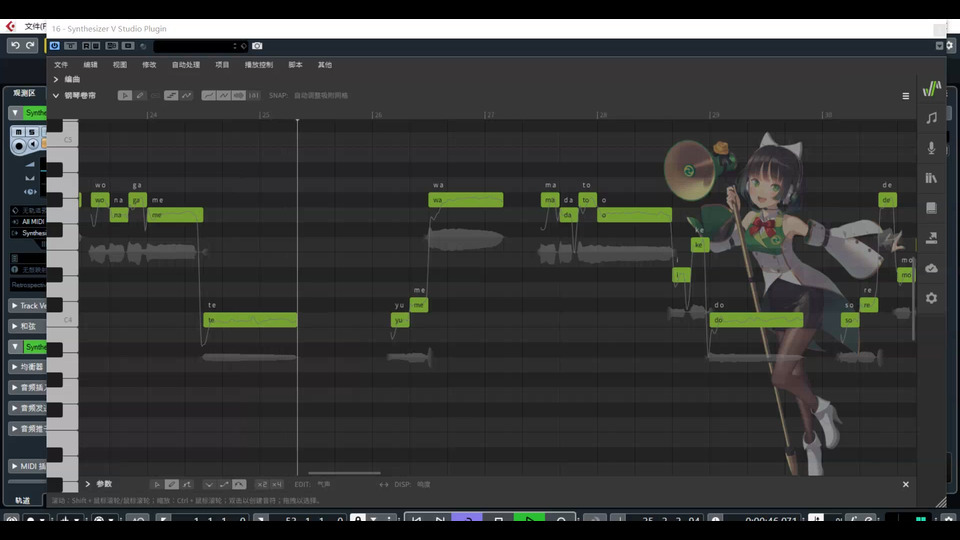Open the note properties panel
This screenshot has width=960, height=540.
[x=931, y=118]
